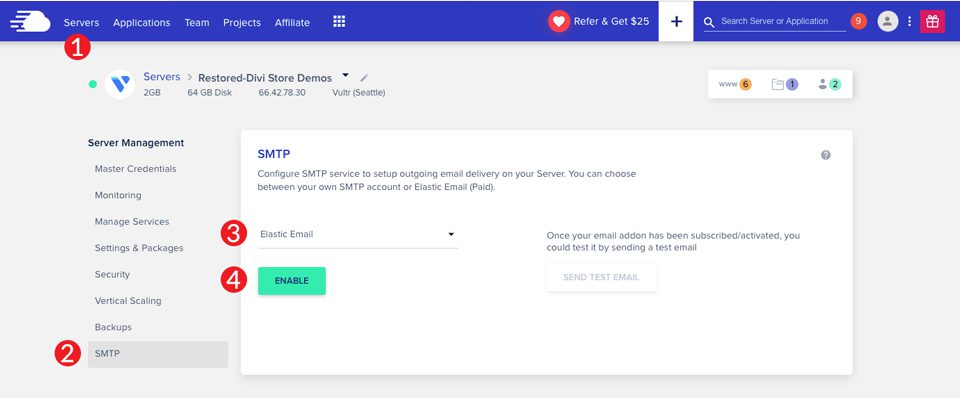Open the www applications count badge
Screen dimensions: 960x398
tap(735, 84)
